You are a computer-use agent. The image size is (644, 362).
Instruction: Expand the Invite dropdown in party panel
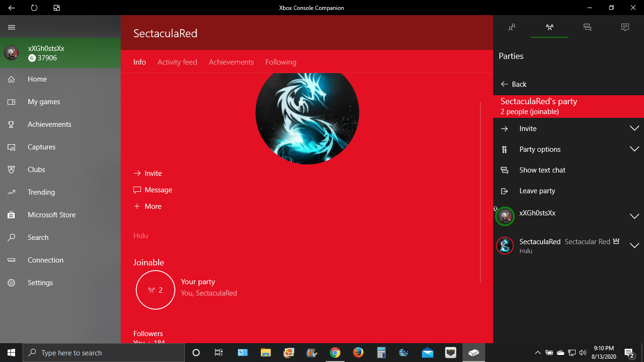pyautogui.click(x=634, y=129)
